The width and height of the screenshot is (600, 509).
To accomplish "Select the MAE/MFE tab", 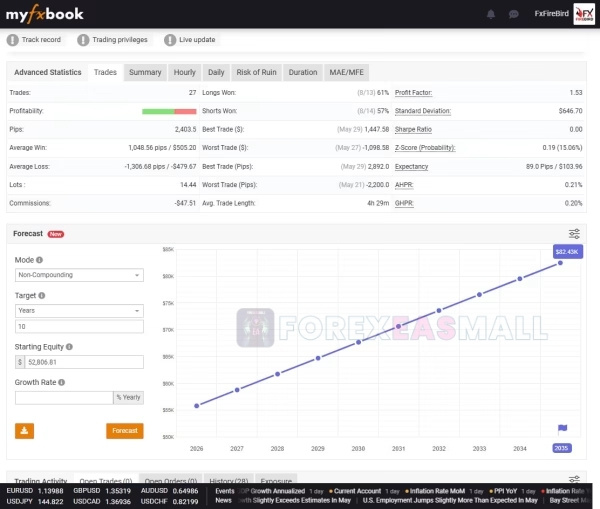I will click(346, 72).
